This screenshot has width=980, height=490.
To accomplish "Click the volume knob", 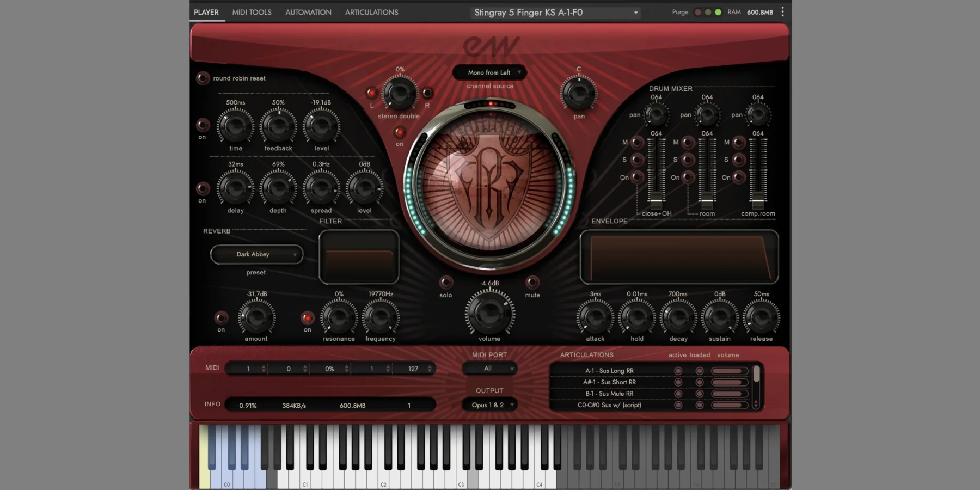I will (489, 313).
